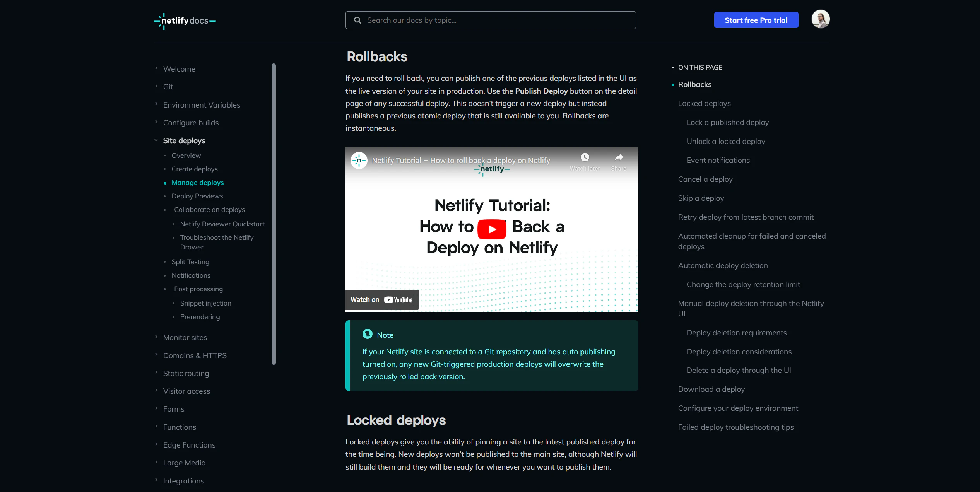Expand the Git section chevron
This screenshot has height=492, width=980.
pos(156,86)
